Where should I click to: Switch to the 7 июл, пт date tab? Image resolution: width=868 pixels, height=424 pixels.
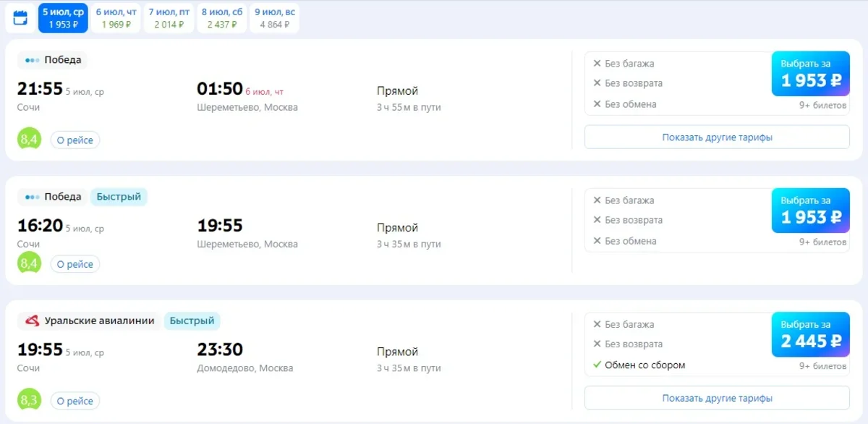[169, 18]
